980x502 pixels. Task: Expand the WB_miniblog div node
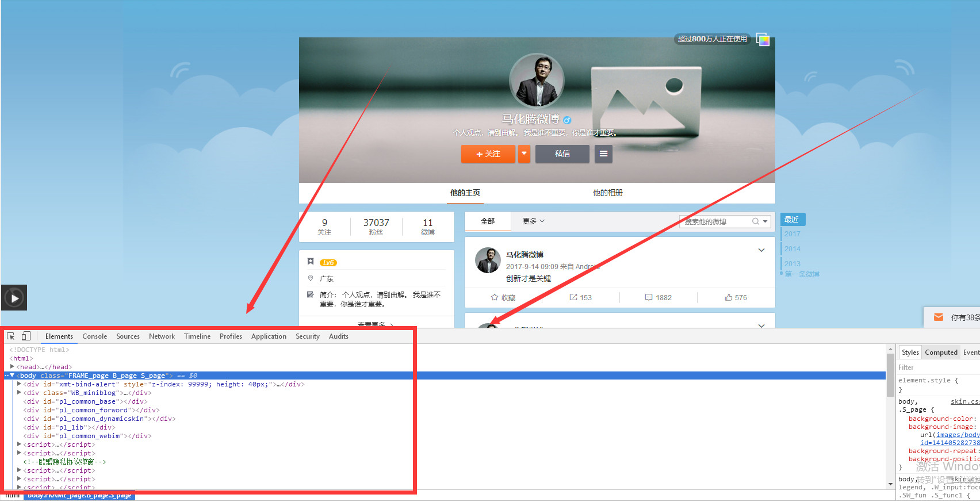19,393
